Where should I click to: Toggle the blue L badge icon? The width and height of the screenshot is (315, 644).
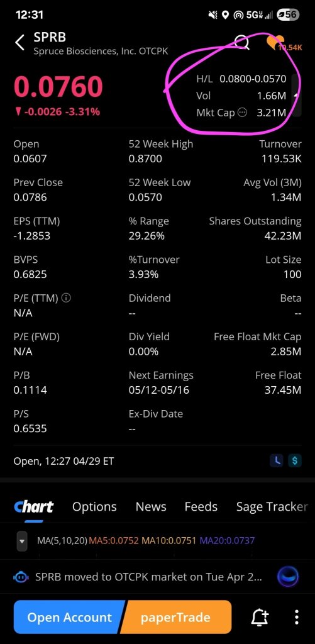277,461
